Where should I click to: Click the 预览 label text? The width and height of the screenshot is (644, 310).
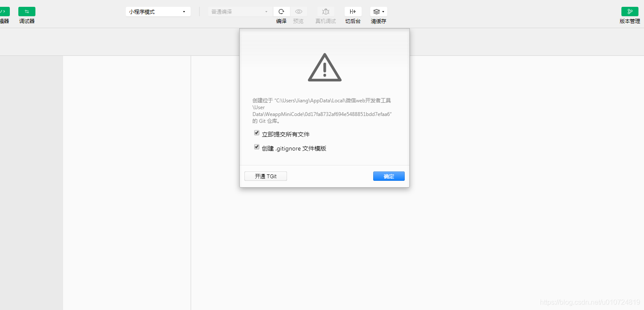coord(299,21)
